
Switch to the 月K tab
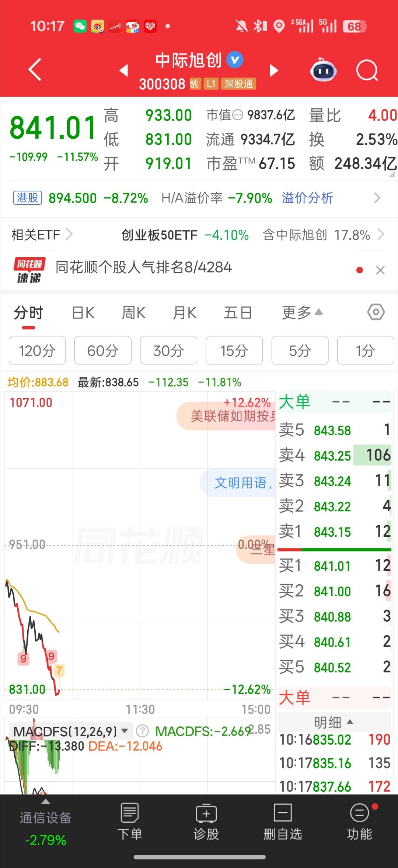185,313
